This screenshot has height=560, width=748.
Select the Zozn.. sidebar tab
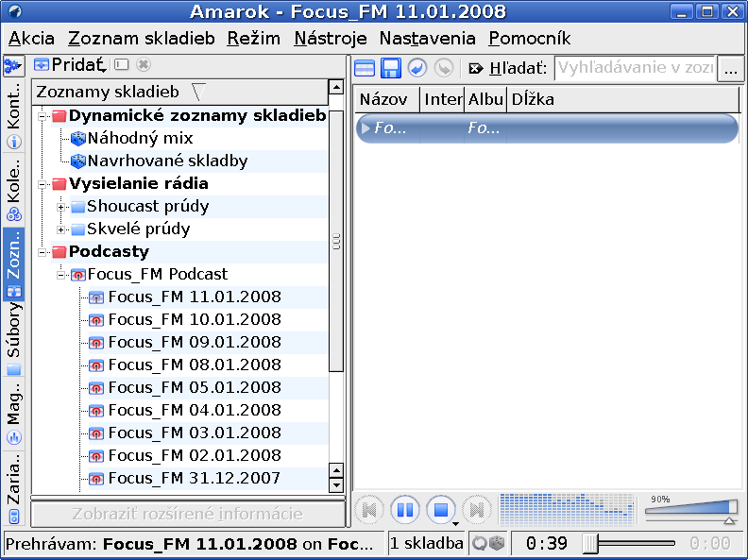pyautogui.click(x=14, y=263)
